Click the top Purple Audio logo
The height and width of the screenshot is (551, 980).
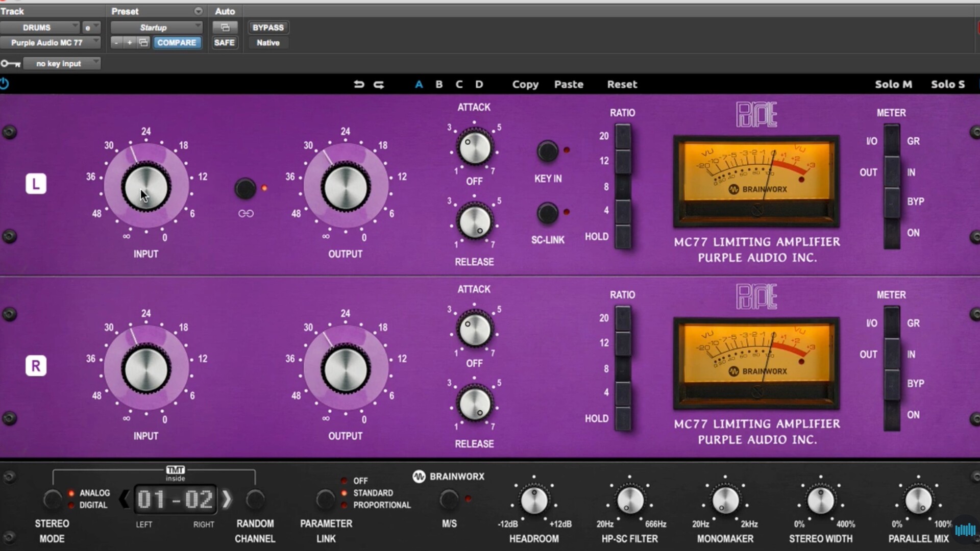[x=756, y=114]
